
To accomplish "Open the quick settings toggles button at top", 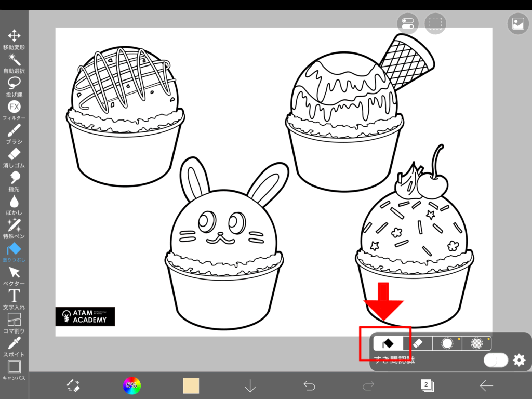I will (407, 24).
